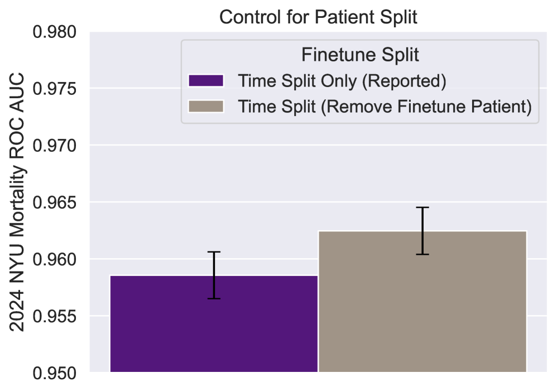Click the 0.955 y-axis tick label
The width and height of the screenshot is (557, 392).
click(x=56, y=316)
